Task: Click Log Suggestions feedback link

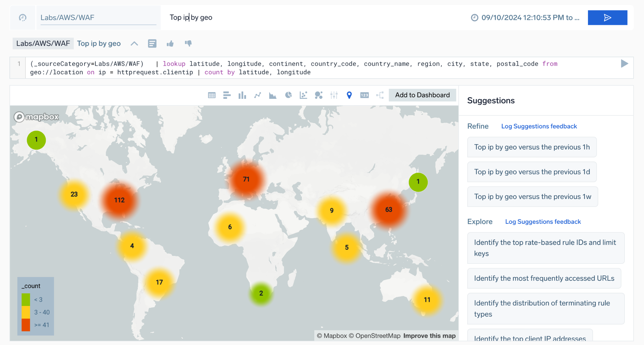Action: tap(540, 126)
